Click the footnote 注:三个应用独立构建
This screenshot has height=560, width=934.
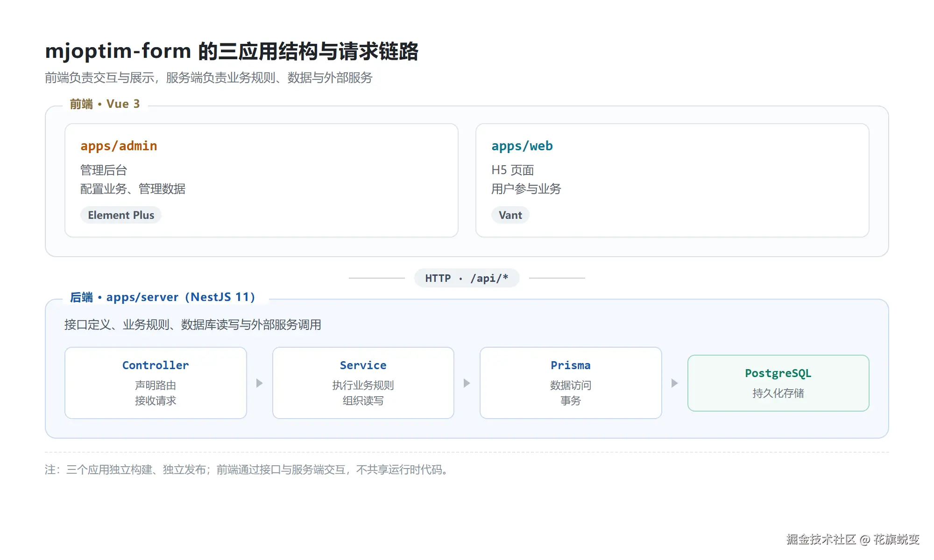tap(248, 469)
